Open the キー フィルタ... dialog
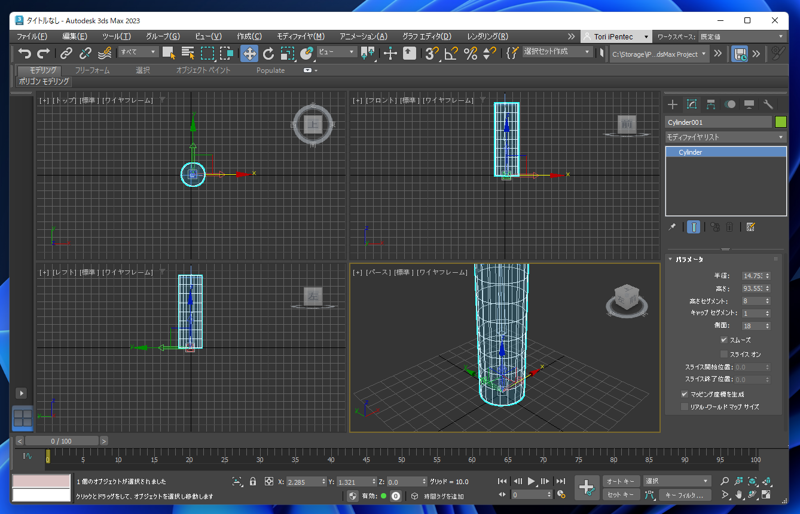The width and height of the screenshot is (800, 514). (684, 495)
